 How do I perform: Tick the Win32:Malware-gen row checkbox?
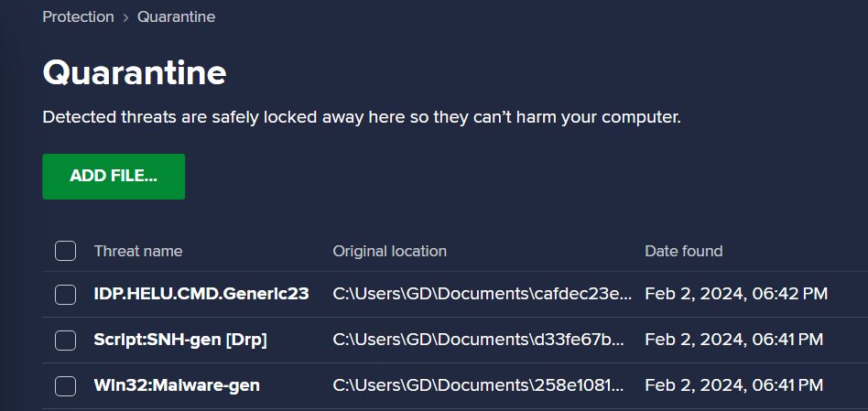65,386
